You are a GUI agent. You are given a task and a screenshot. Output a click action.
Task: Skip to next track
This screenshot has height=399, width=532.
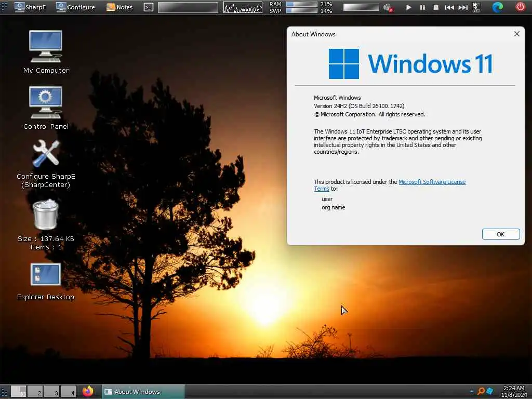pyautogui.click(x=463, y=7)
